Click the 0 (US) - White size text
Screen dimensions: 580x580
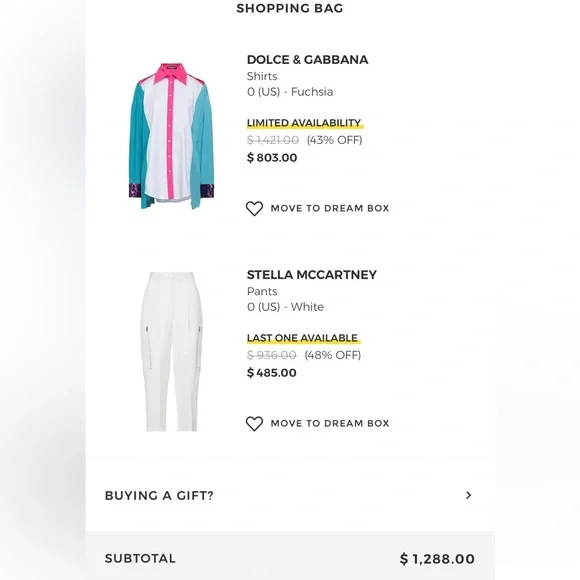(x=285, y=307)
